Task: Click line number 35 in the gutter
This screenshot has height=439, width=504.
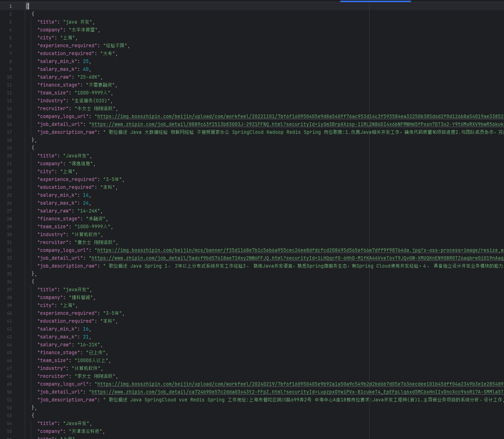Action: (x=9, y=274)
